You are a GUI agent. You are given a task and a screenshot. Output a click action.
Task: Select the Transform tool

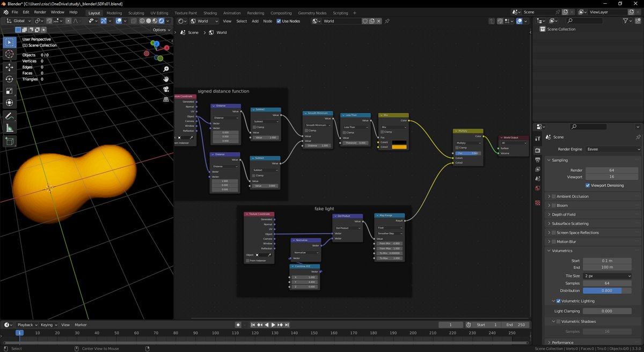pos(9,102)
